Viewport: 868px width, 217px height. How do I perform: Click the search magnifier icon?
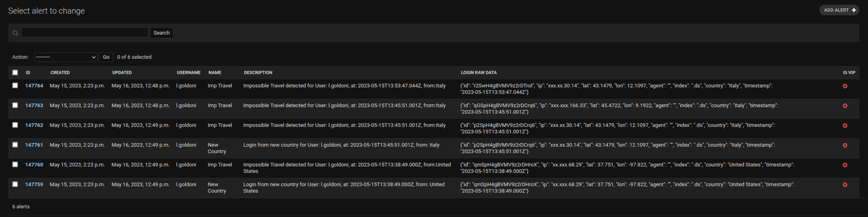click(15, 33)
